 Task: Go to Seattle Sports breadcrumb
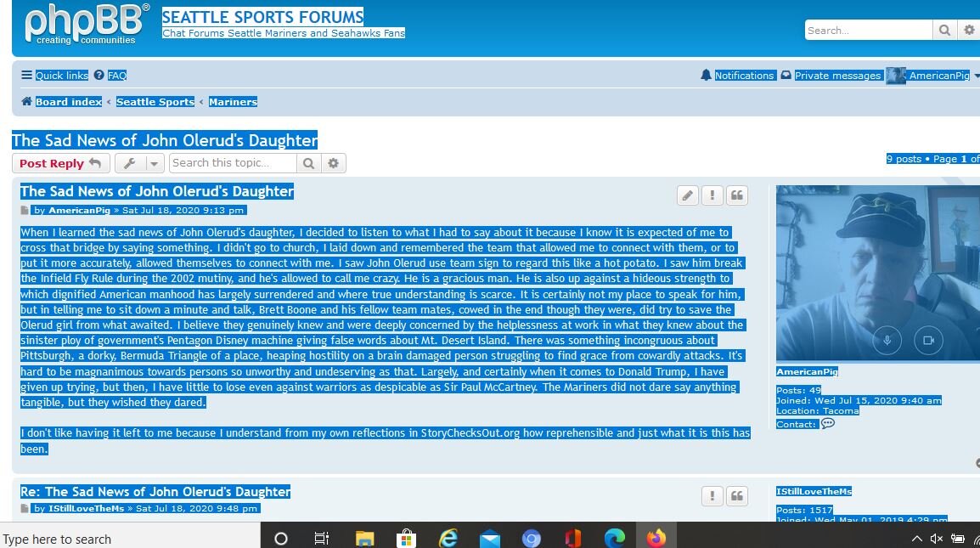(155, 101)
